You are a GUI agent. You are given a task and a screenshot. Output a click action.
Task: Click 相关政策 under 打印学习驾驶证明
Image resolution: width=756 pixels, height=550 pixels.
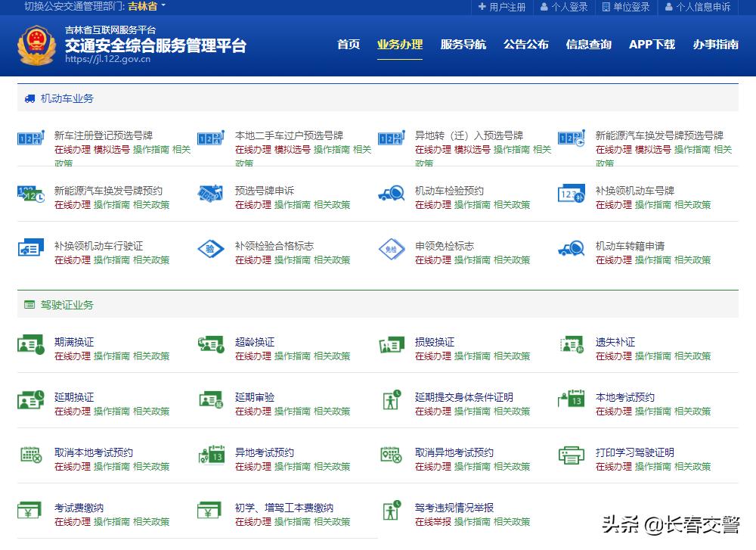tap(692, 467)
